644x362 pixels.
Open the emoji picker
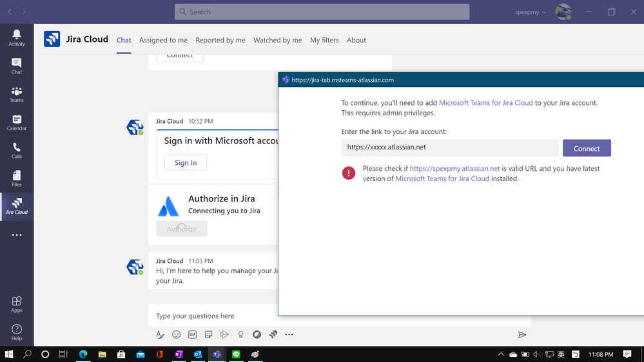click(x=176, y=334)
